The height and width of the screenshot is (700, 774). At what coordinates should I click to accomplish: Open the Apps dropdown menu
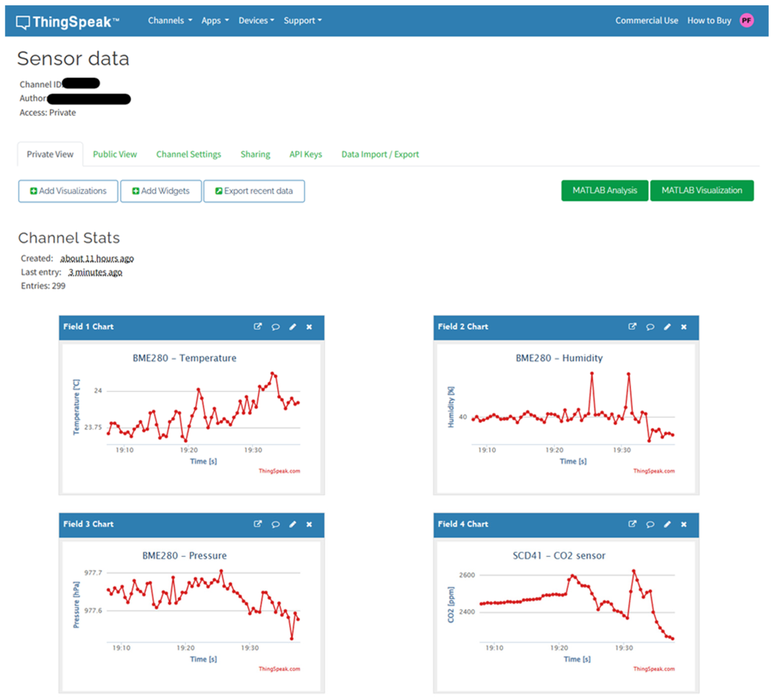pos(215,21)
